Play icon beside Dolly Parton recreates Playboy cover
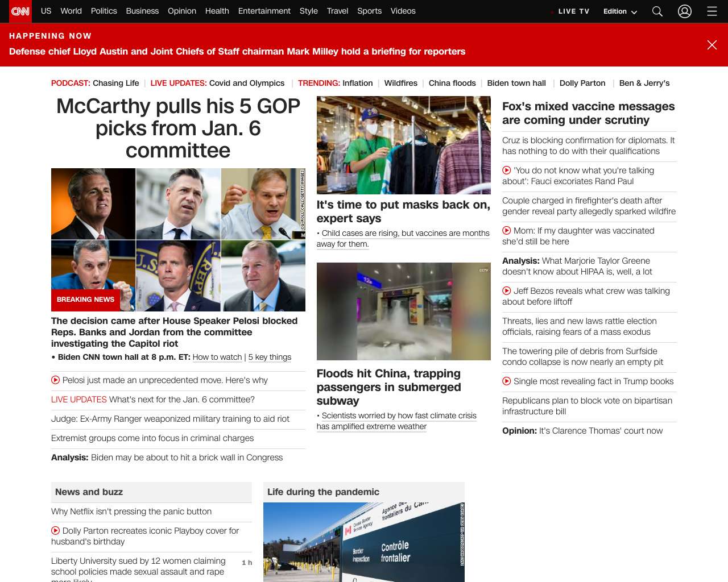This screenshot has width=728, height=582. tap(55, 531)
